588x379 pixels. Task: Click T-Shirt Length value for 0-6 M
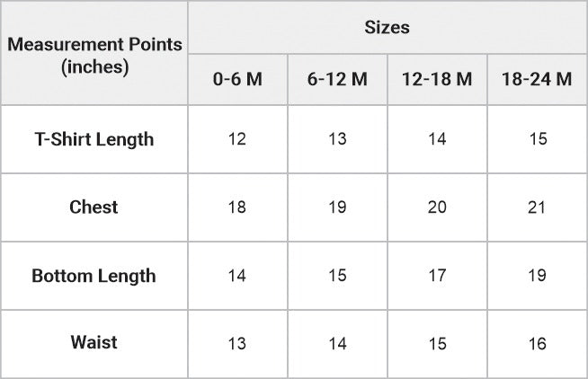pos(237,139)
